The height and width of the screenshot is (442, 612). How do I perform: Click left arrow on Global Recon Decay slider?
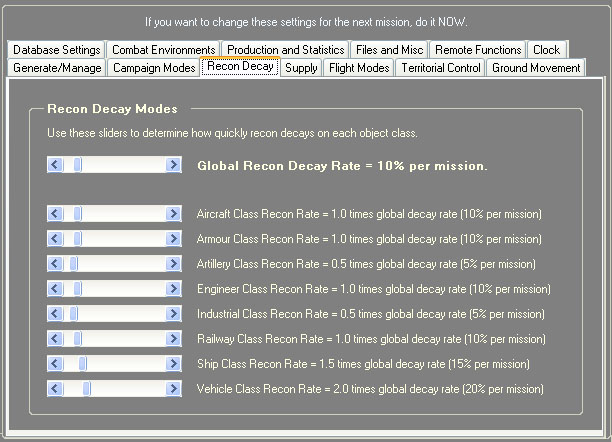click(55, 165)
